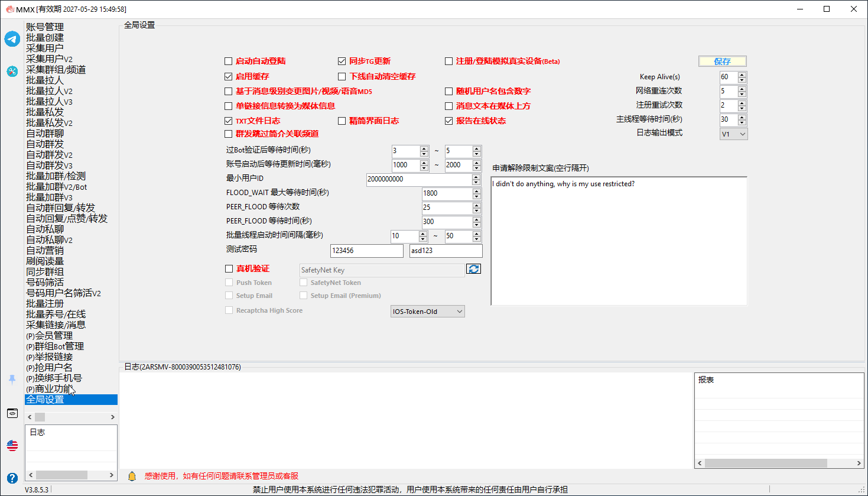This screenshot has height=496, width=868.
Task: Adjust 注册重试次数 spinner arrows
Action: pos(742,106)
